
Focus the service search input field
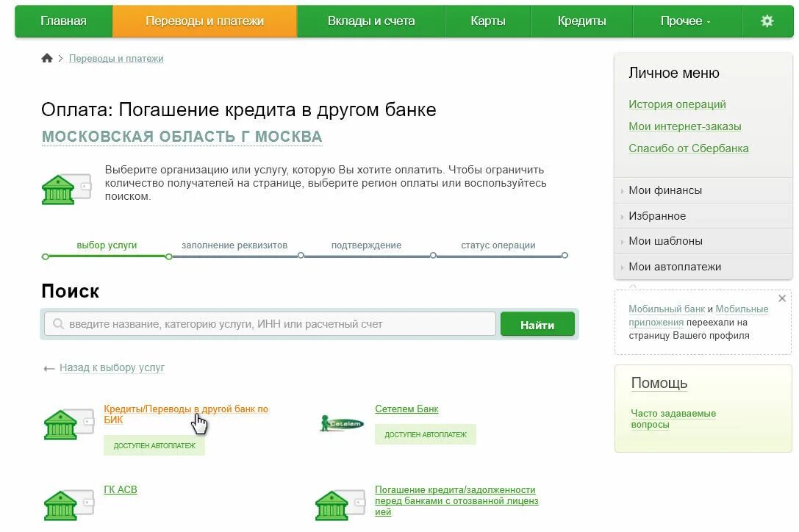270,324
